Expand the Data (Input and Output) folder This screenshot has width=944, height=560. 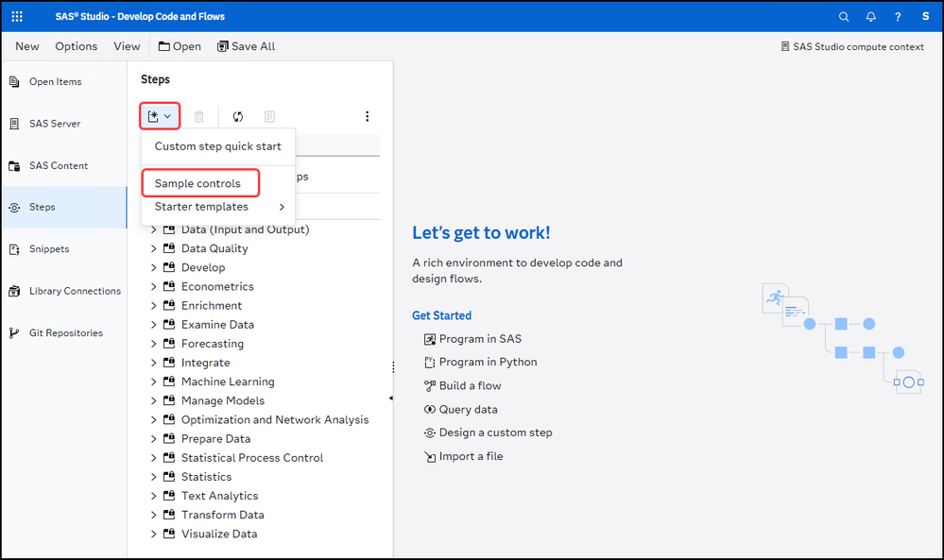click(x=153, y=229)
